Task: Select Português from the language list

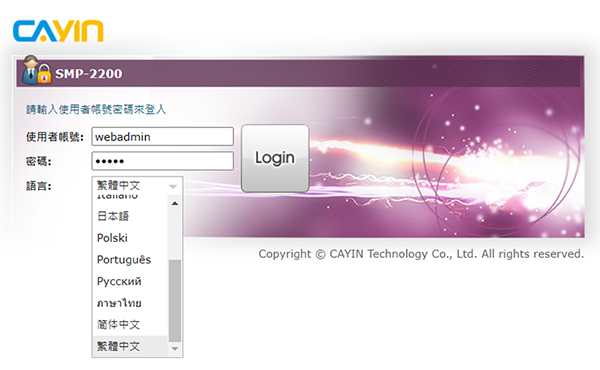Action: coord(130,260)
